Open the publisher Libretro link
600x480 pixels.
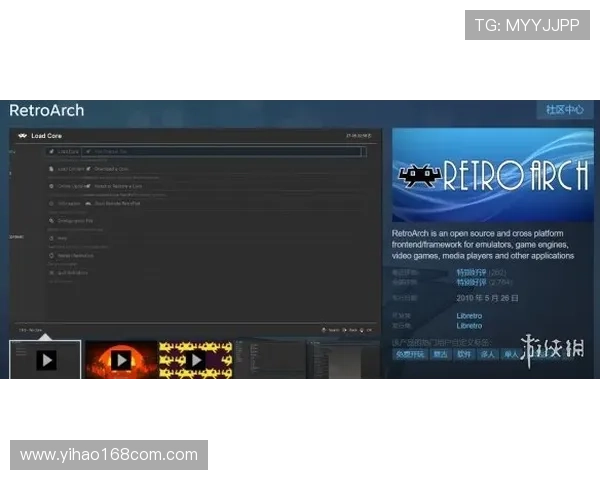(469, 326)
